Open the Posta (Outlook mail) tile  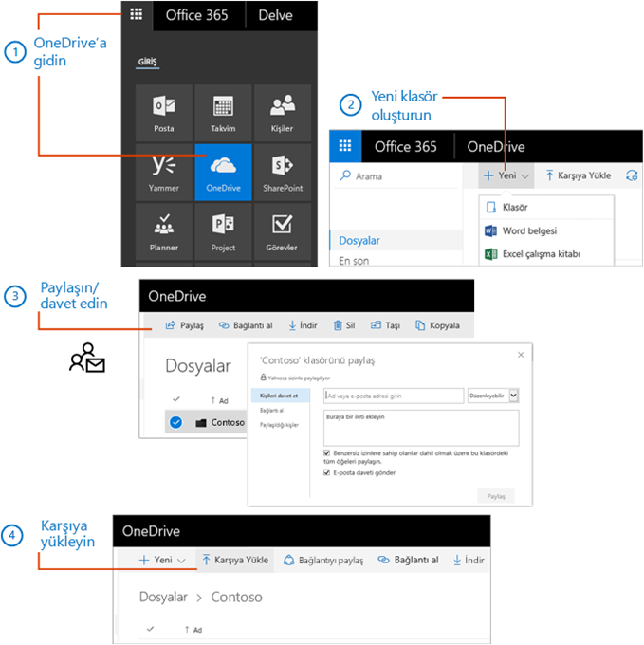point(164,113)
